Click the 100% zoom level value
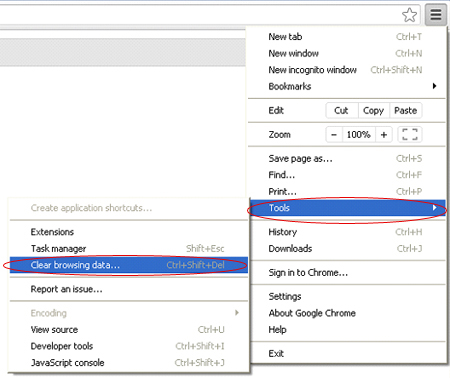The width and height of the screenshot is (450, 378). coord(359,135)
